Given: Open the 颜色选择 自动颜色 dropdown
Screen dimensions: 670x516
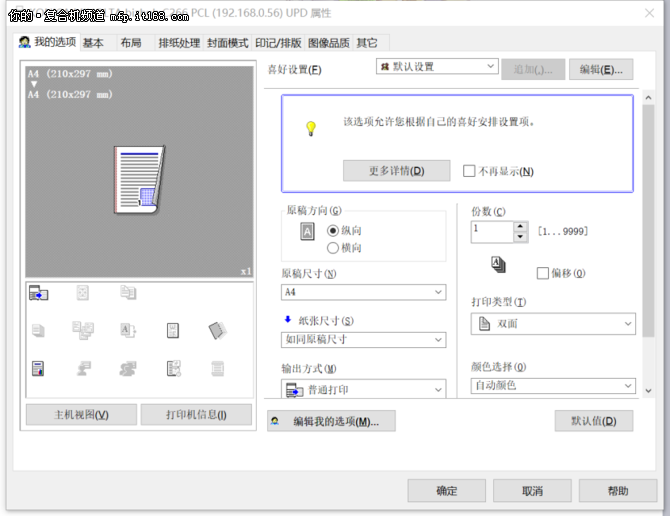Looking at the screenshot, I should pos(552,386).
